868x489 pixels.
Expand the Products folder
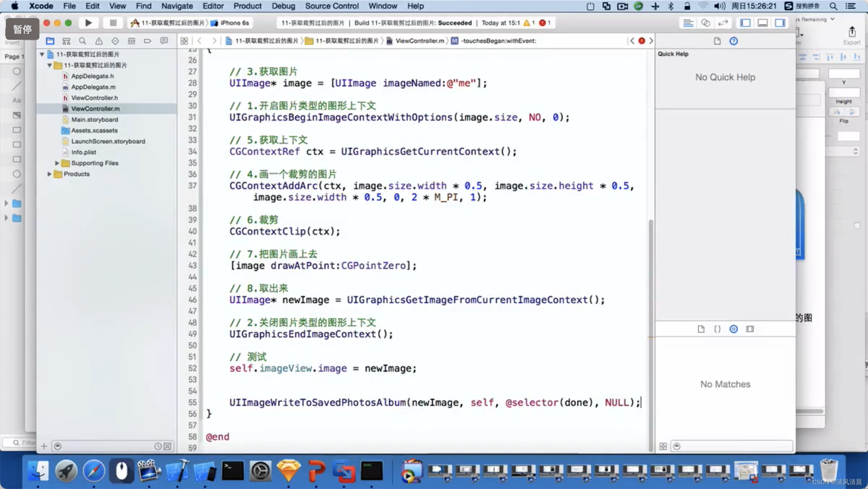[x=49, y=174]
